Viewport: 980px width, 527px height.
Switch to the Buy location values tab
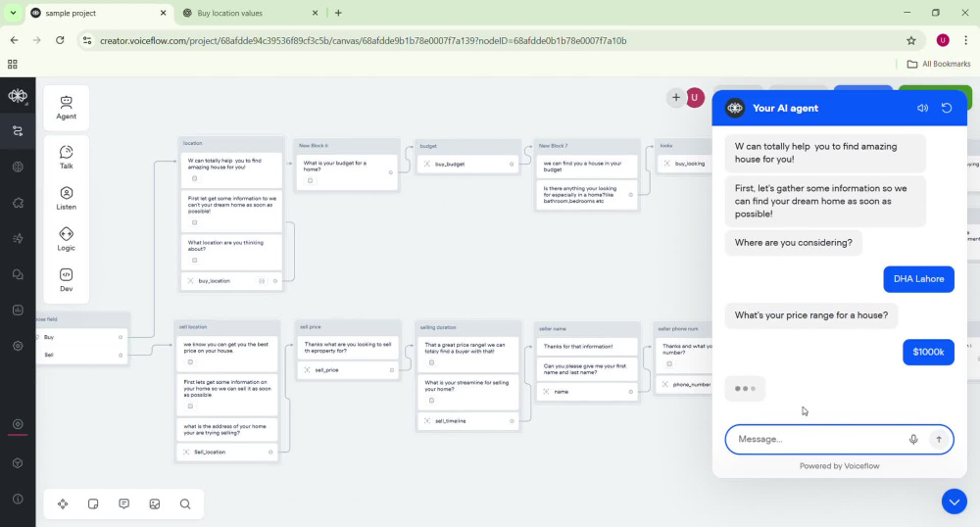click(250, 13)
